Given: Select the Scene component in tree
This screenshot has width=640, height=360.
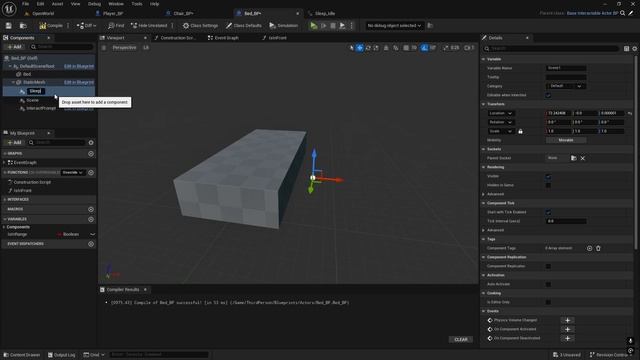Looking at the screenshot, I should [32, 100].
